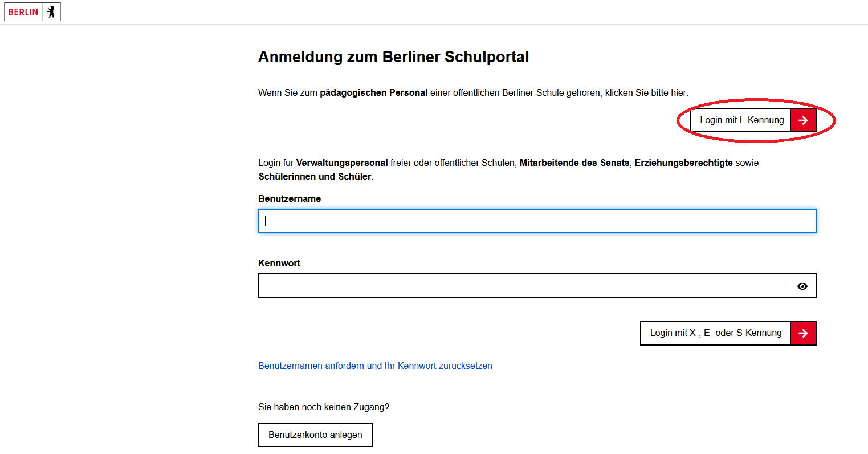Click the red arrow beside X-, E- oder S-Kennung login
Image resolution: width=868 pixels, height=454 pixels.
[x=803, y=333]
